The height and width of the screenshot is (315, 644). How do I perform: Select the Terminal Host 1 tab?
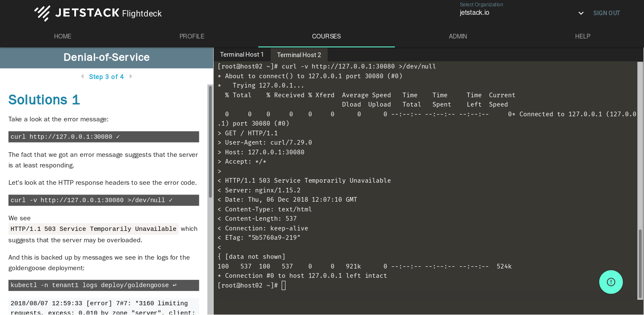tap(242, 55)
